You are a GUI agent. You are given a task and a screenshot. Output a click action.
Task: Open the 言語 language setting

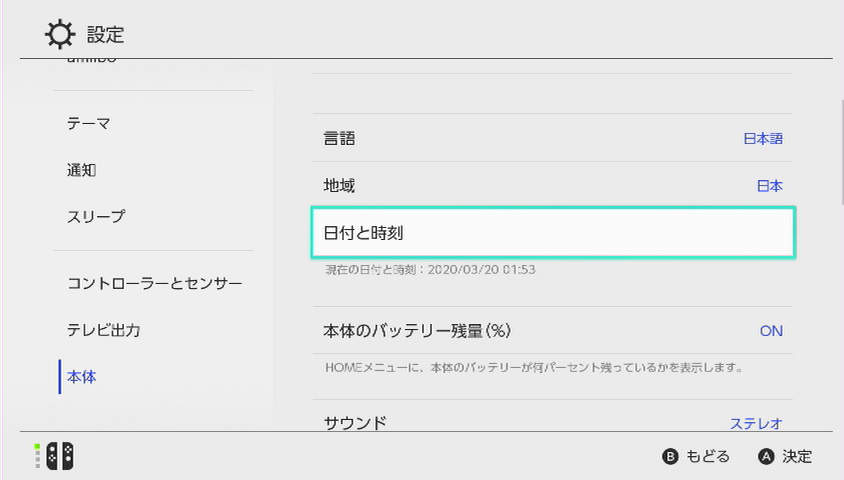click(x=552, y=139)
